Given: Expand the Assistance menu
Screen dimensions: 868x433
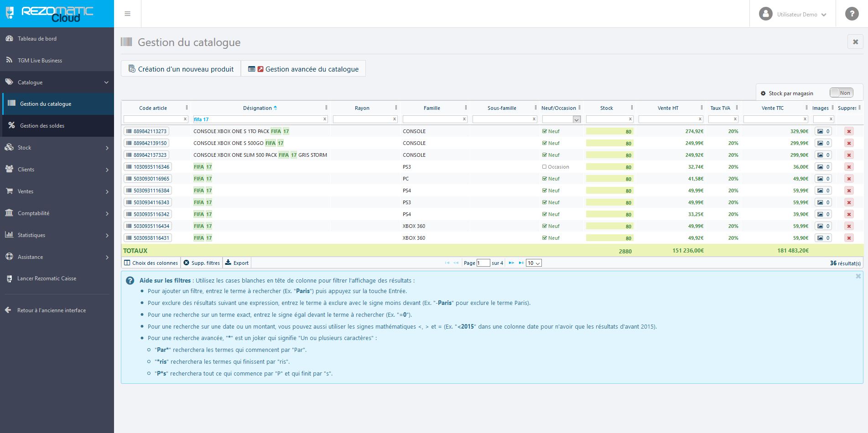Looking at the screenshot, I should pyautogui.click(x=57, y=257).
